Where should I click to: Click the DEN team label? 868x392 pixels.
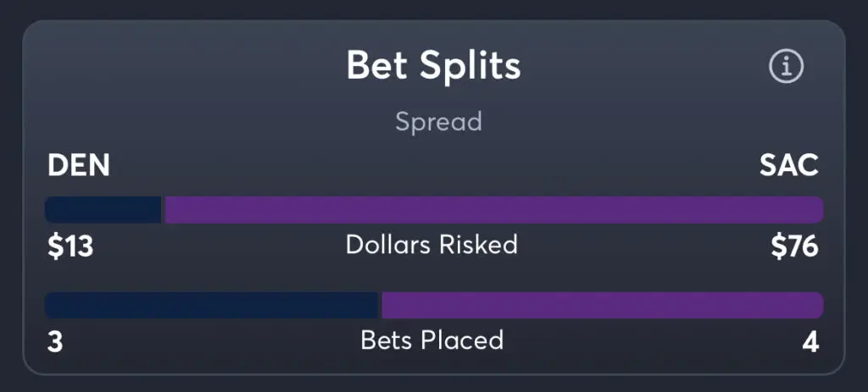79,165
